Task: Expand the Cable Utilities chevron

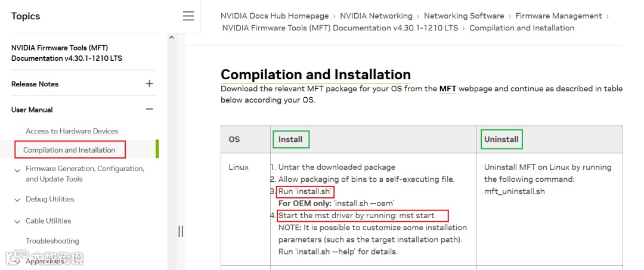Action: click(17, 222)
